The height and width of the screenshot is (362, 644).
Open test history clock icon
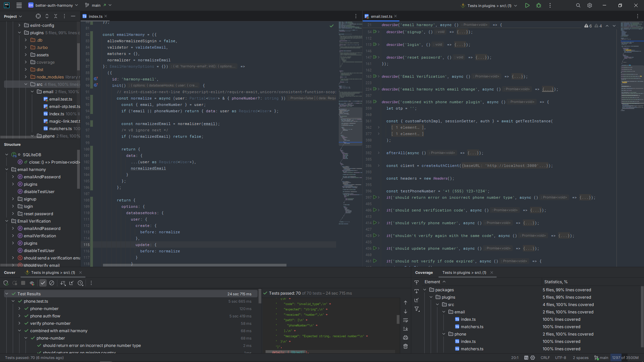80,283
